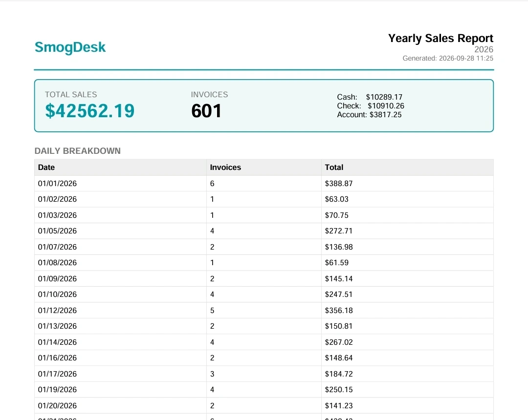Image resolution: width=528 pixels, height=420 pixels.
Task: Click the INVOICES summary label
Action: click(x=209, y=94)
